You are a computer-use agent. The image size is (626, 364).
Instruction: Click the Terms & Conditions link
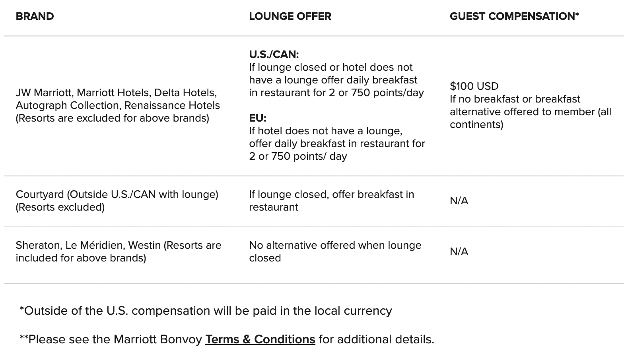pyautogui.click(x=260, y=339)
